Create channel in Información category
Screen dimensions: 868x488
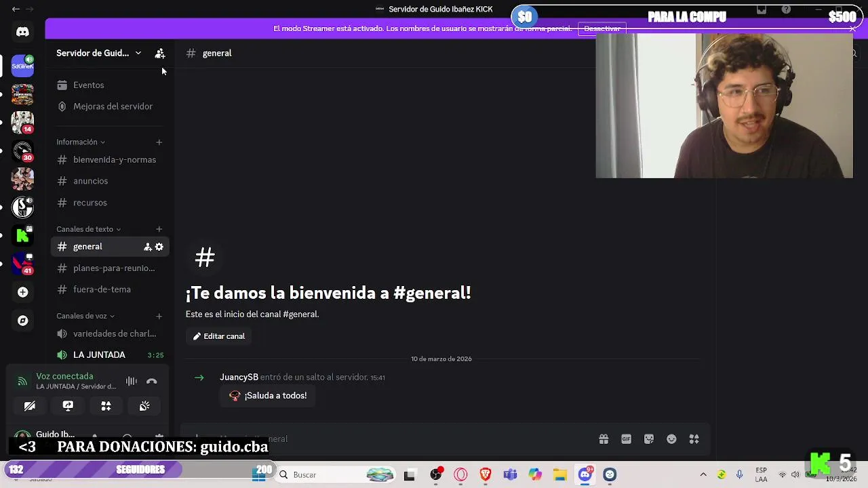[x=159, y=142]
